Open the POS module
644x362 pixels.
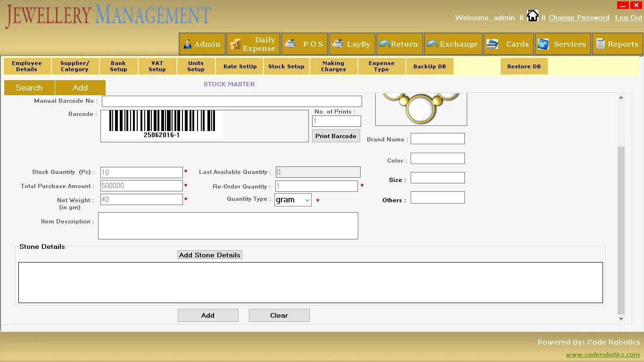pyautogui.click(x=305, y=44)
